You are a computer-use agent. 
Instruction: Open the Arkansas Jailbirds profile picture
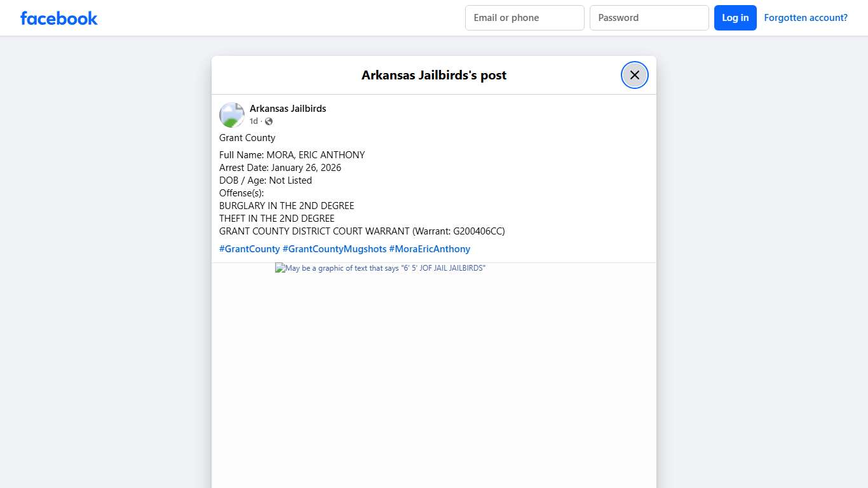point(232,115)
